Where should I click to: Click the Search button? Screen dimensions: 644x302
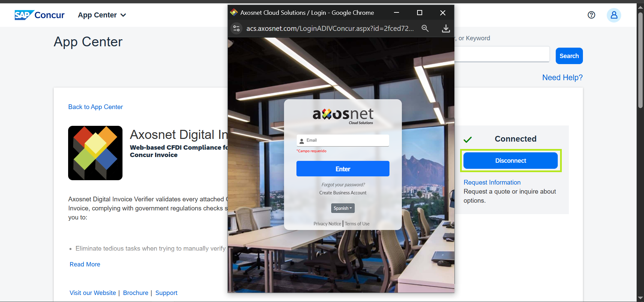click(569, 56)
